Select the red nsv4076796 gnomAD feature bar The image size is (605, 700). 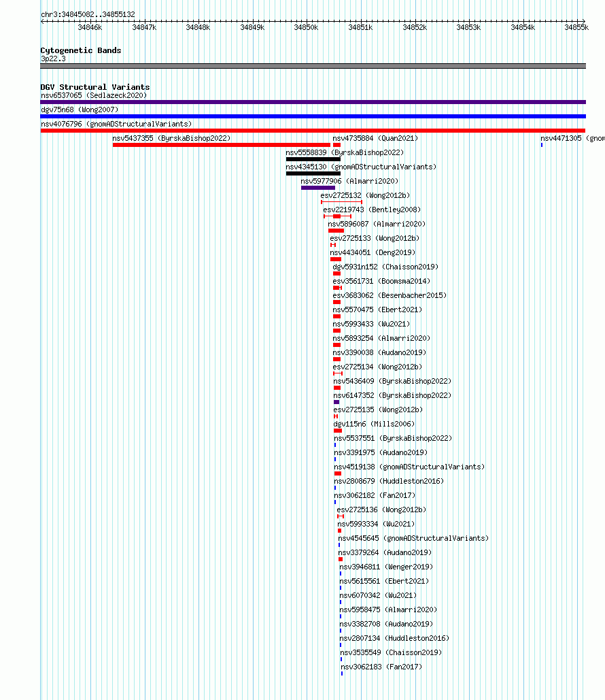click(313, 131)
